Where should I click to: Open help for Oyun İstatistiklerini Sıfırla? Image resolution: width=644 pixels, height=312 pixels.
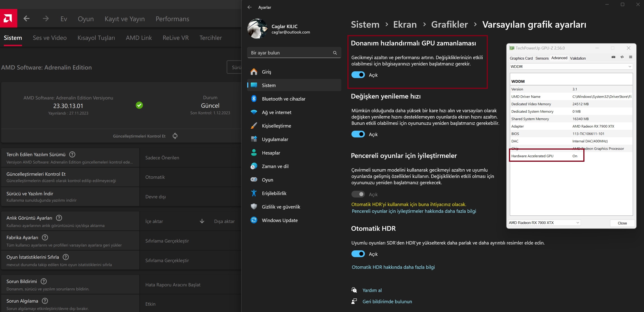point(66,257)
